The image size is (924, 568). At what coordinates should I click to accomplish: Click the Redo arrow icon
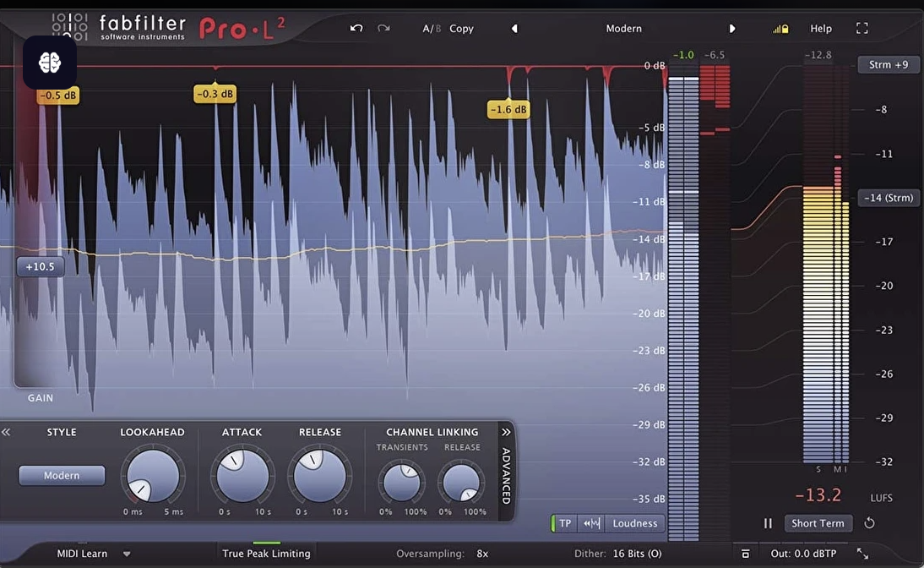coord(384,28)
